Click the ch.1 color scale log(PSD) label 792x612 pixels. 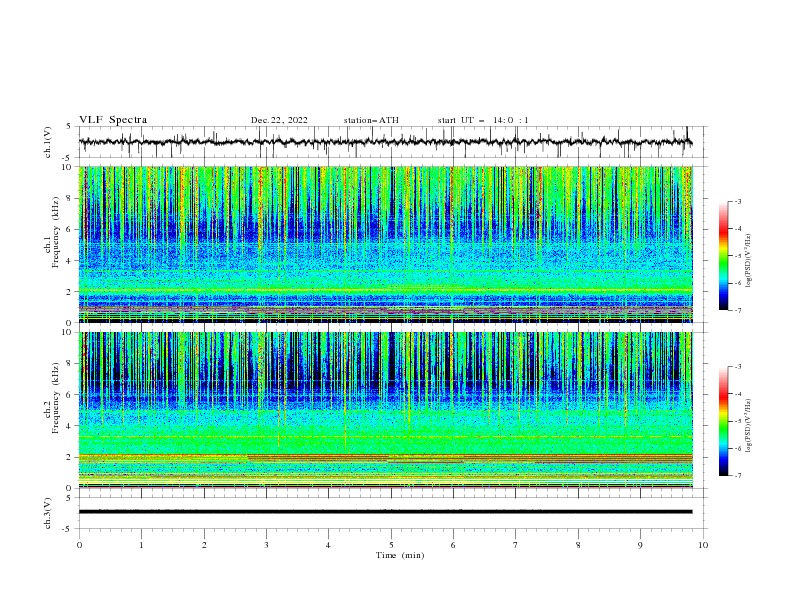tap(749, 261)
